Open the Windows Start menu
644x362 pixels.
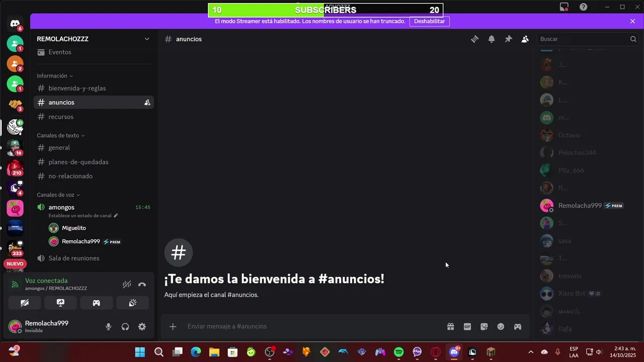[x=140, y=352]
